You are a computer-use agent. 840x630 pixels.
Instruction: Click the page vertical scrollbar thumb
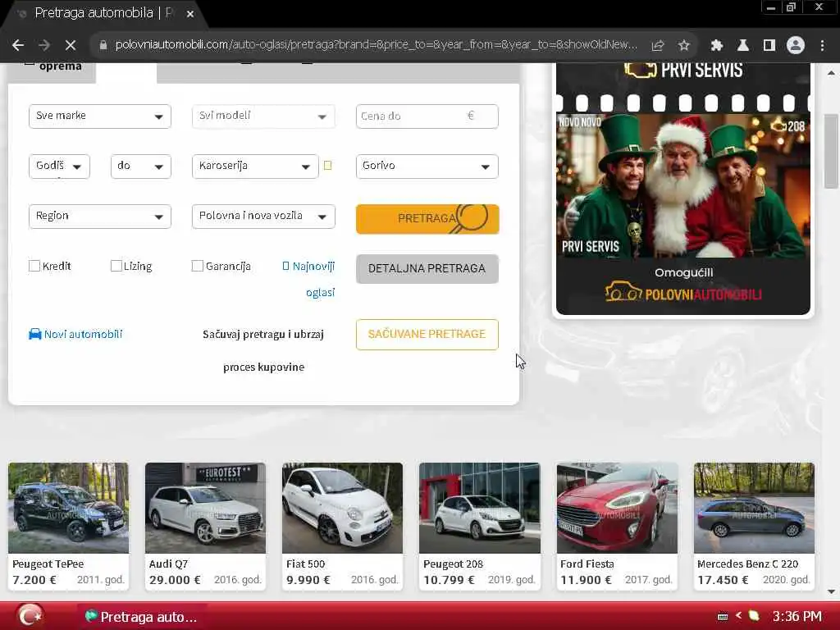tap(831, 151)
